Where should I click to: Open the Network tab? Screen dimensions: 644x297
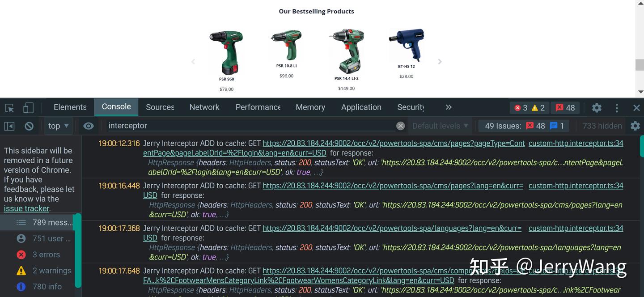click(x=204, y=107)
